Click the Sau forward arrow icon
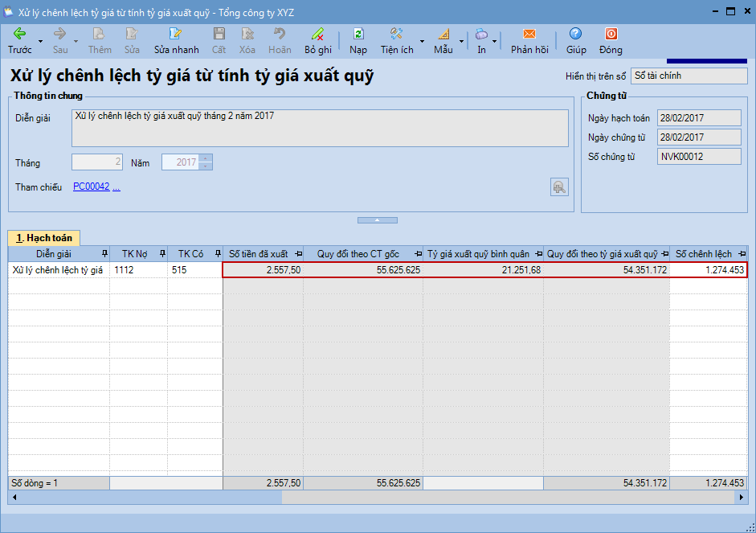This screenshot has height=533, width=756. pos(59,33)
